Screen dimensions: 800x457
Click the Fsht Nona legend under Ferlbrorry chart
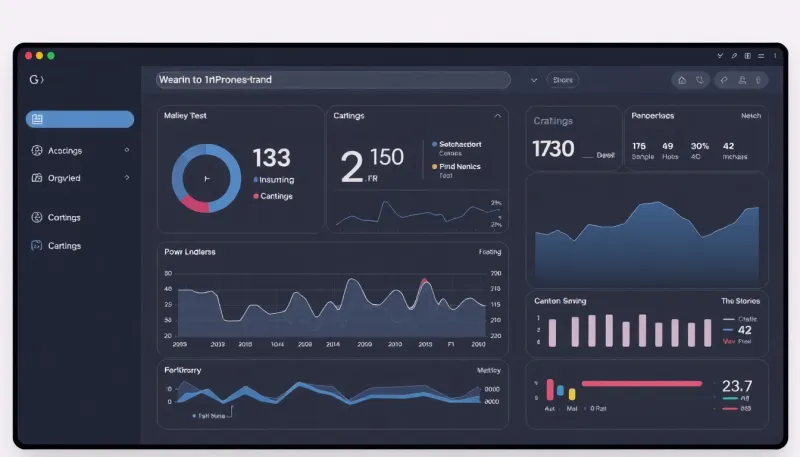209,416
